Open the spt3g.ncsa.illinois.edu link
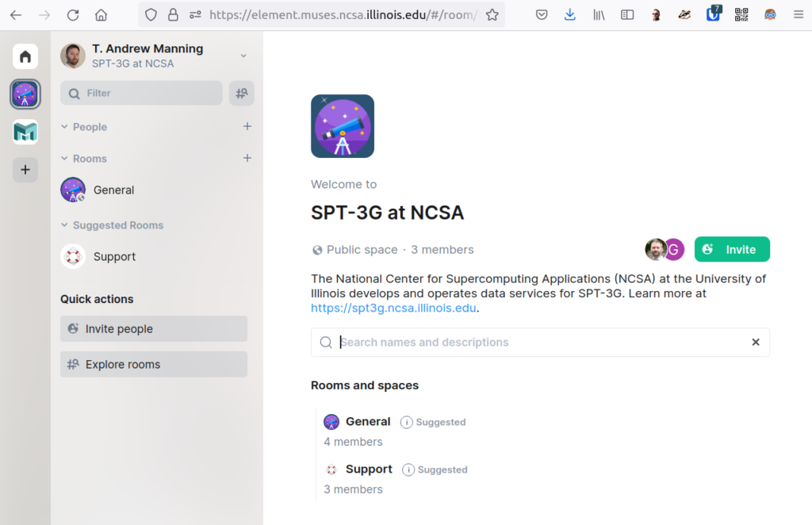812x525 pixels. (393, 308)
